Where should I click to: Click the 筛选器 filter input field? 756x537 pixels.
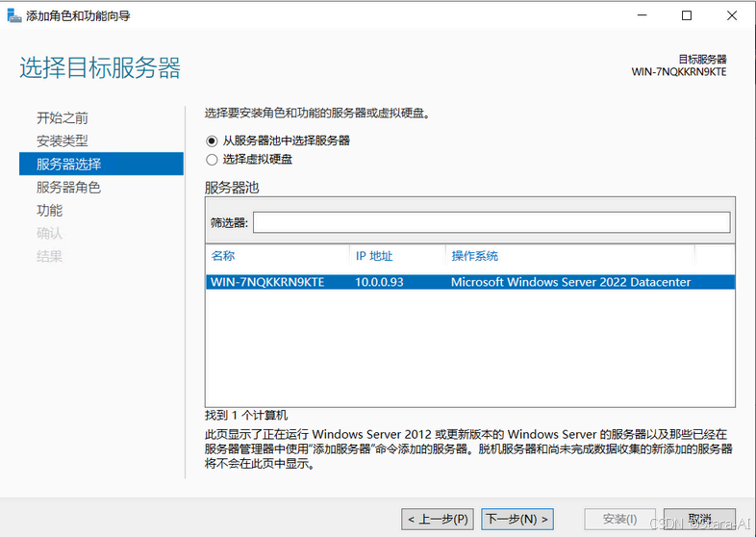(491, 222)
